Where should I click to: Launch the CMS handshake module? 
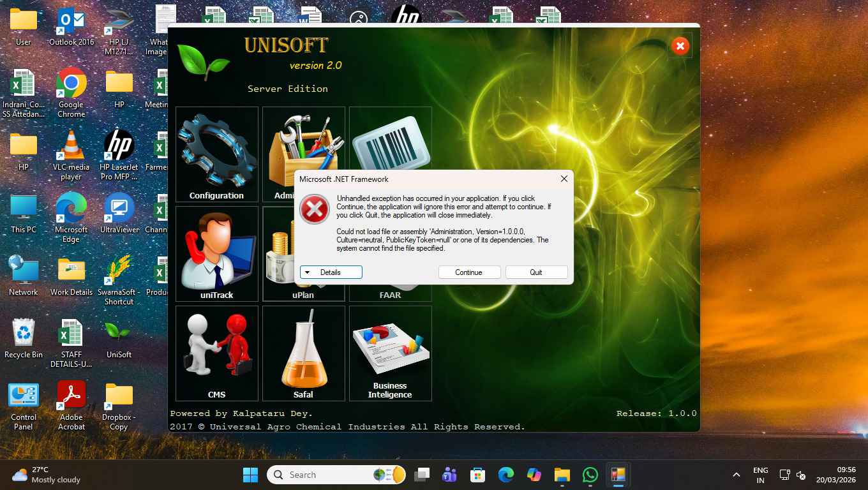(x=216, y=353)
